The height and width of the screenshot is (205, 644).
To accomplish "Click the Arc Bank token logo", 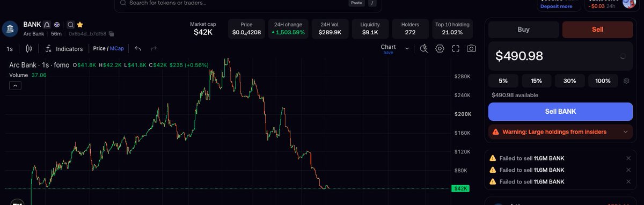I will point(10,28).
